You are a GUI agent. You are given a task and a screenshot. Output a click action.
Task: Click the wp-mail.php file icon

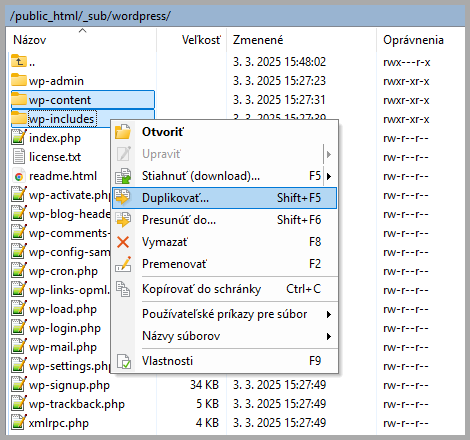point(19,346)
